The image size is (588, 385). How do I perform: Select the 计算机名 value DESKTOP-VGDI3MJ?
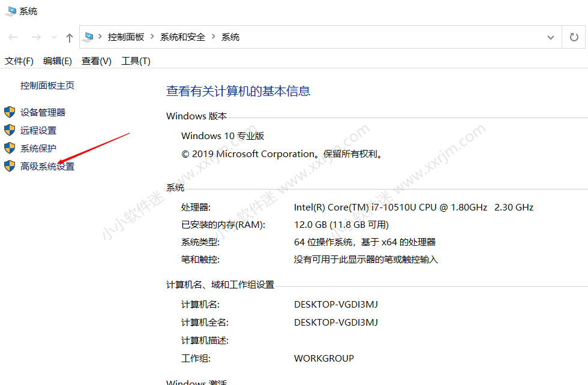coord(336,305)
